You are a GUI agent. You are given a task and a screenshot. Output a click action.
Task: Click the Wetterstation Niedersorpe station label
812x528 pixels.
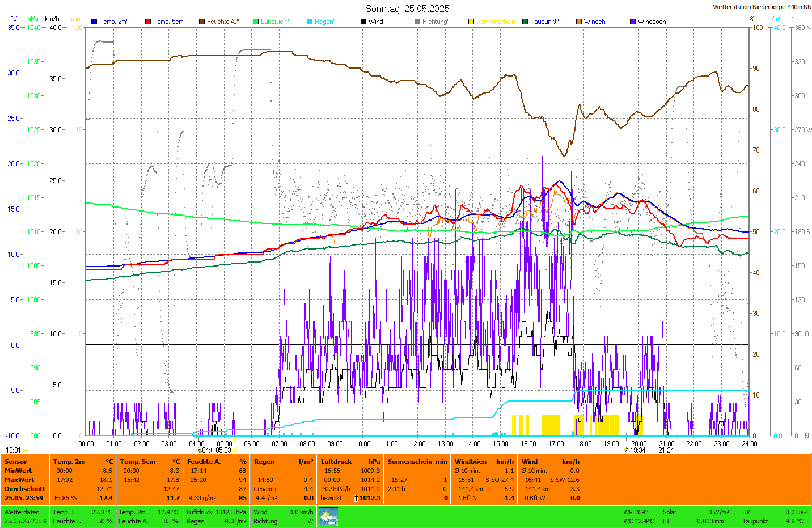(762, 7)
